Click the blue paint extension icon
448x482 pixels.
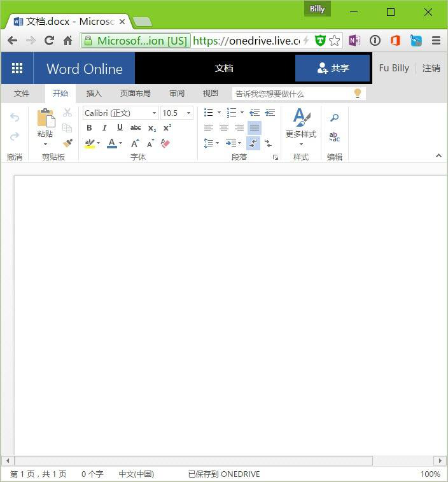coord(416,40)
